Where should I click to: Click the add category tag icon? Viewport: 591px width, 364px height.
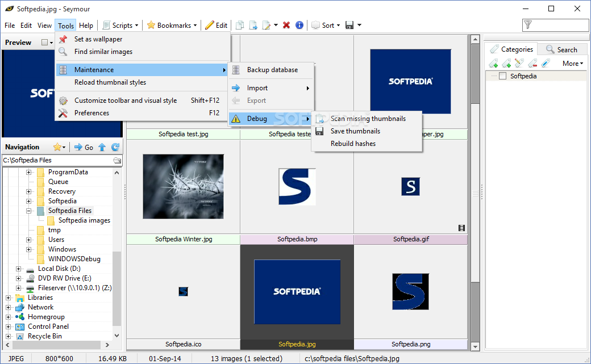point(493,64)
